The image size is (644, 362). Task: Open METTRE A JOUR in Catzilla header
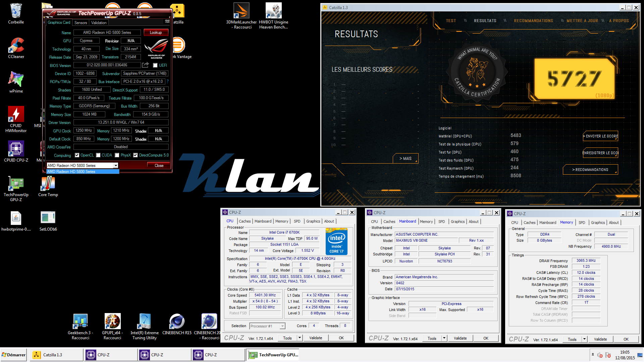582,21
